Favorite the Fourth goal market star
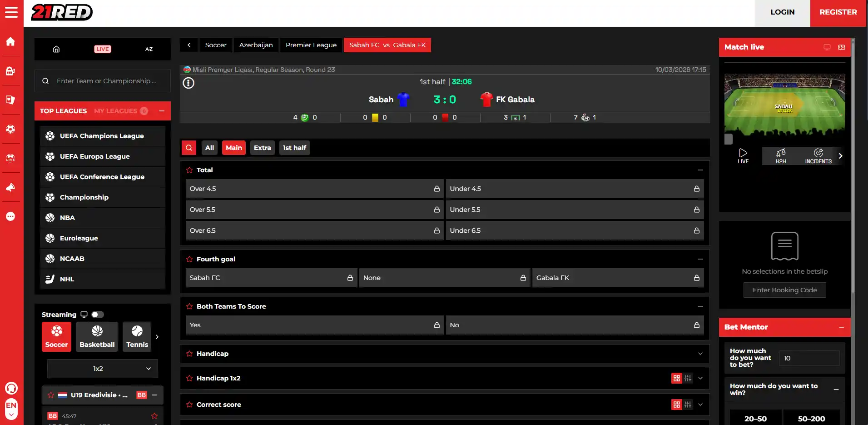 (189, 259)
